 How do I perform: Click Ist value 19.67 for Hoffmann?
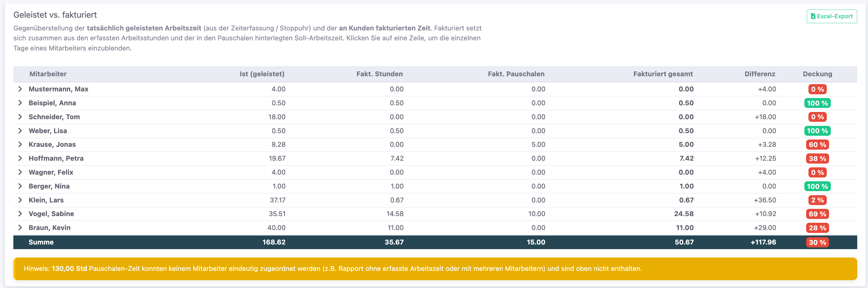coord(277,158)
